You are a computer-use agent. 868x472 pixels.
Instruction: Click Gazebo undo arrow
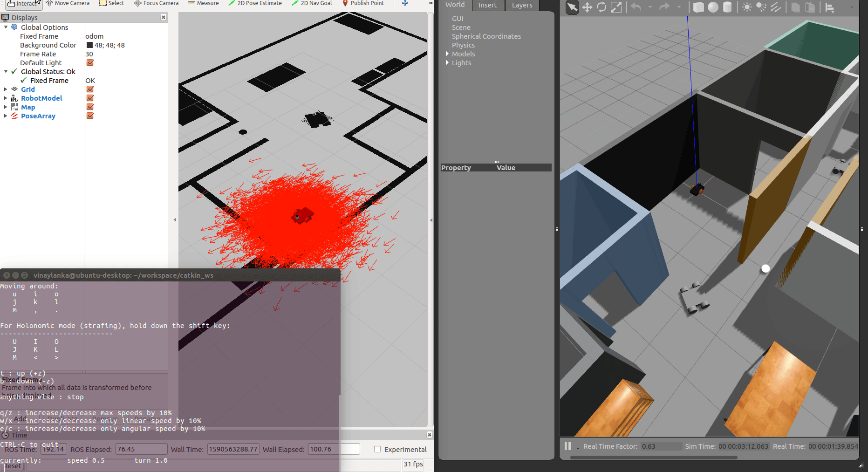pyautogui.click(x=636, y=7)
